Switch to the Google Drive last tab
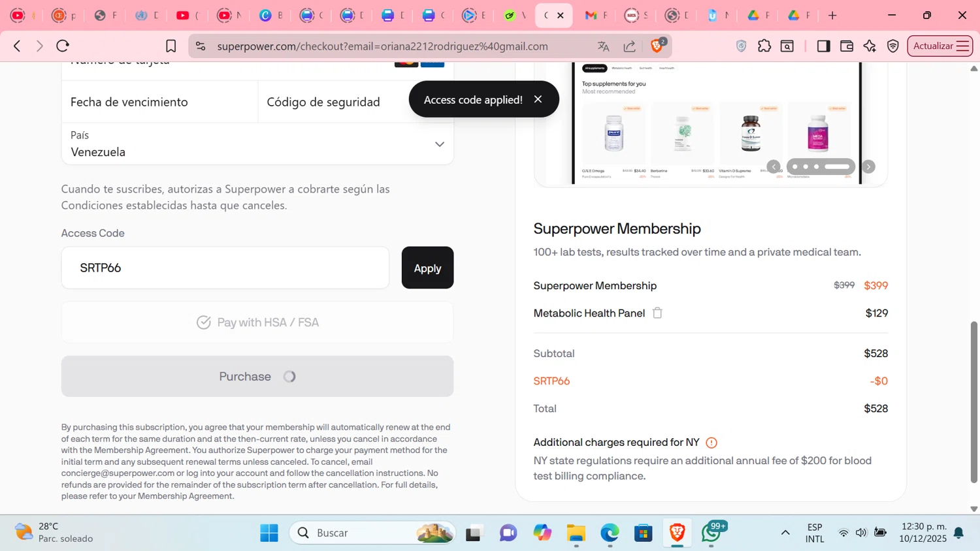The image size is (980, 551). pos(798,15)
